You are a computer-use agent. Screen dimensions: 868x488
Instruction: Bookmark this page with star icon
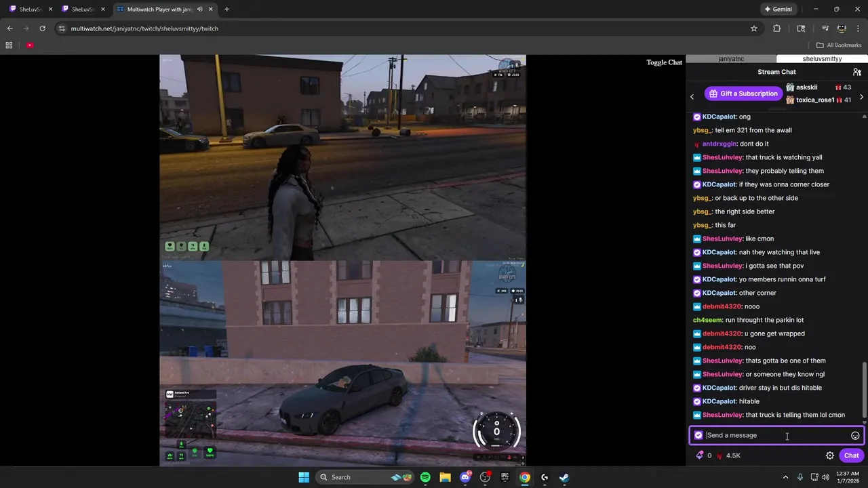pyautogui.click(x=754, y=28)
